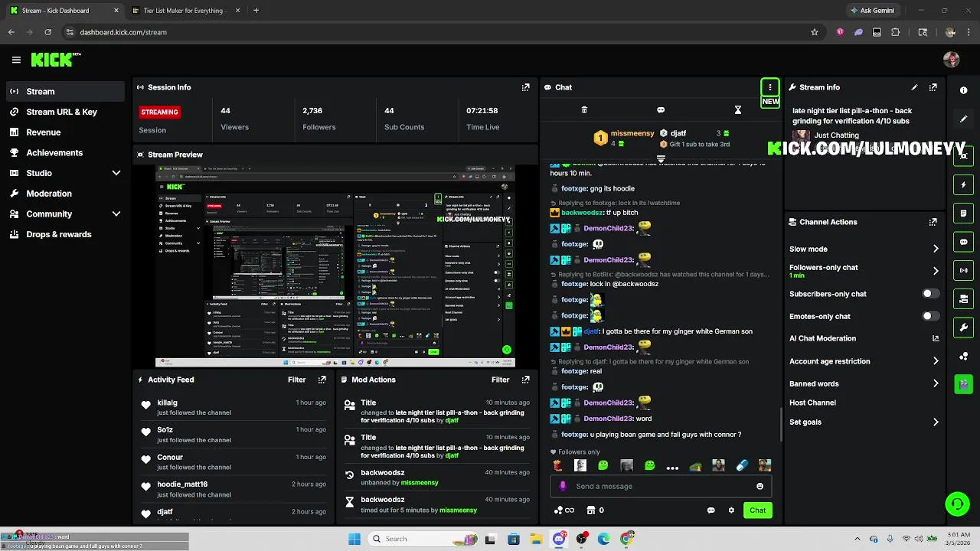980x551 pixels.
Task: Click the trash icon in the chat toolbar
Action: pyautogui.click(x=584, y=110)
